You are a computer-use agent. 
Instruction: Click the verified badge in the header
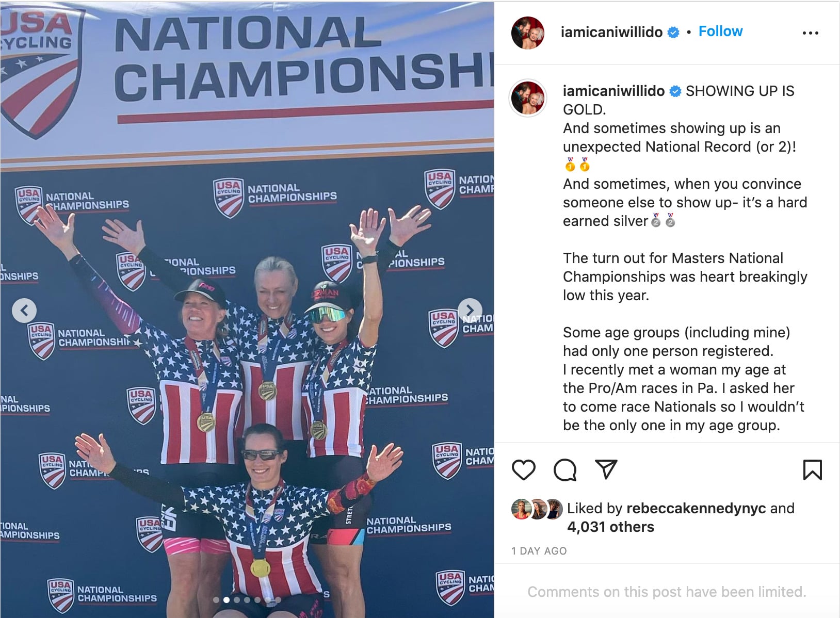673,32
